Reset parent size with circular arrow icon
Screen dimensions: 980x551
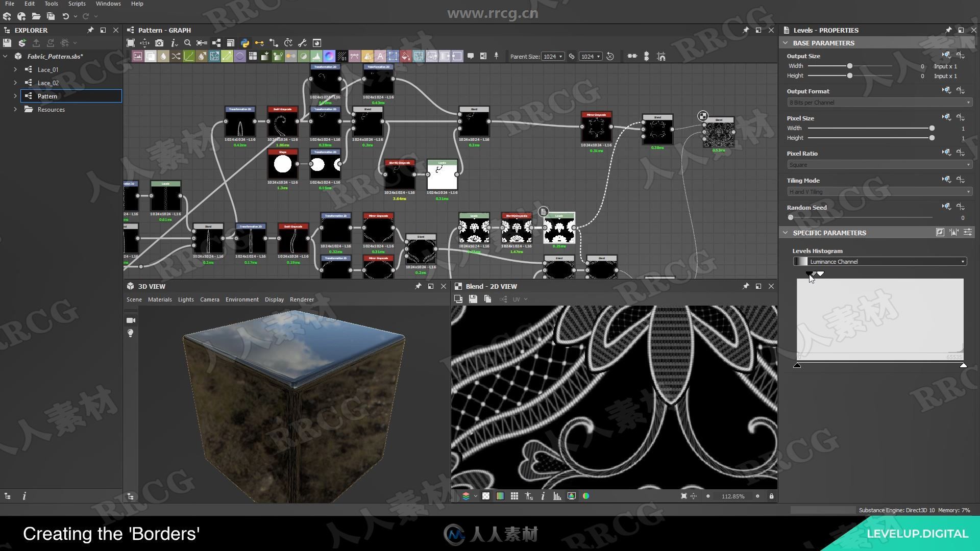pyautogui.click(x=610, y=56)
